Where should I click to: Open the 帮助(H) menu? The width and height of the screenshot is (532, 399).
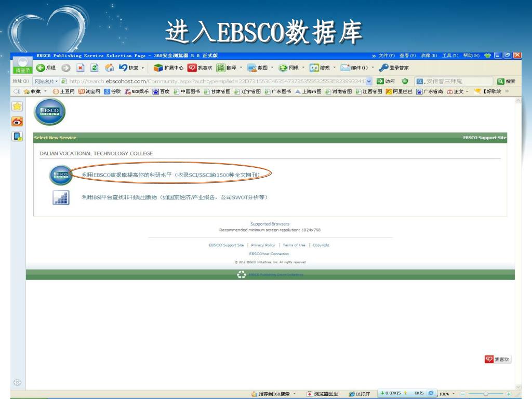click(471, 56)
